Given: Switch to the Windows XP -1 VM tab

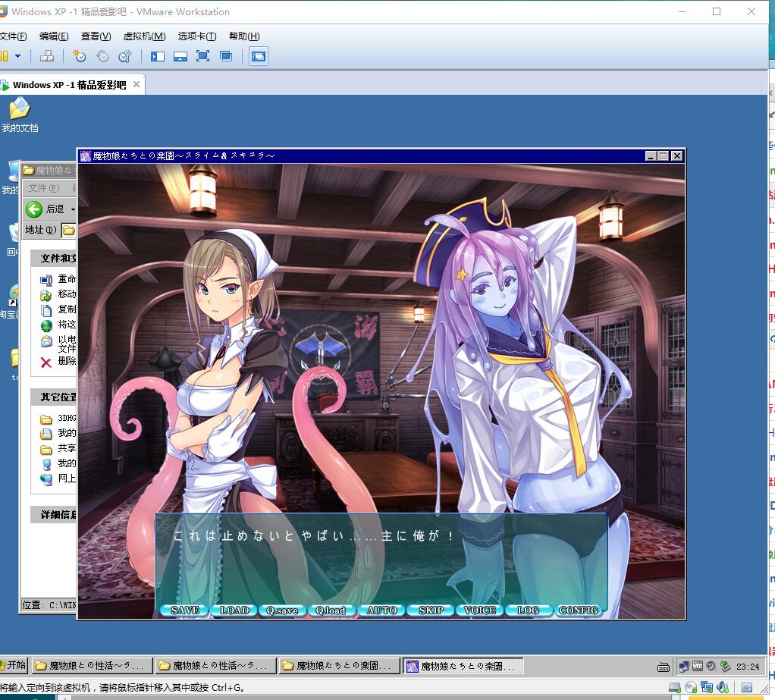Looking at the screenshot, I should (x=68, y=85).
